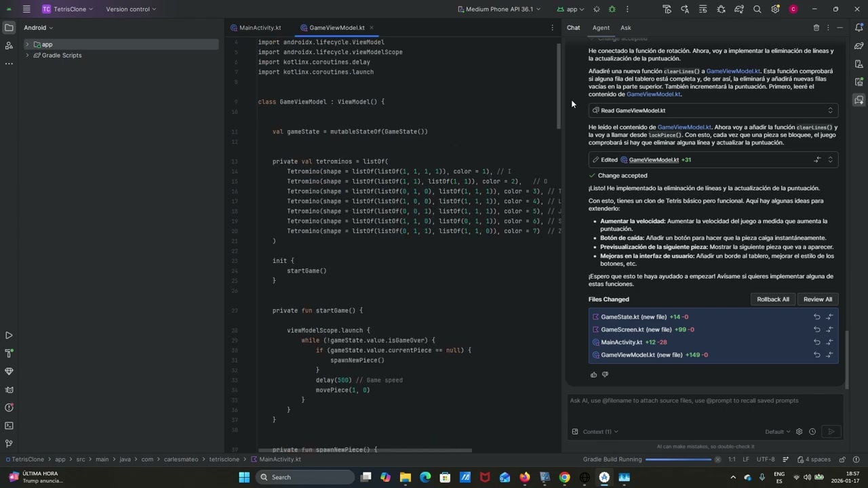Screen dimensions: 868x488
Task: Open the Medium Phone API 36.1 device dropdown
Action: (499, 9)
